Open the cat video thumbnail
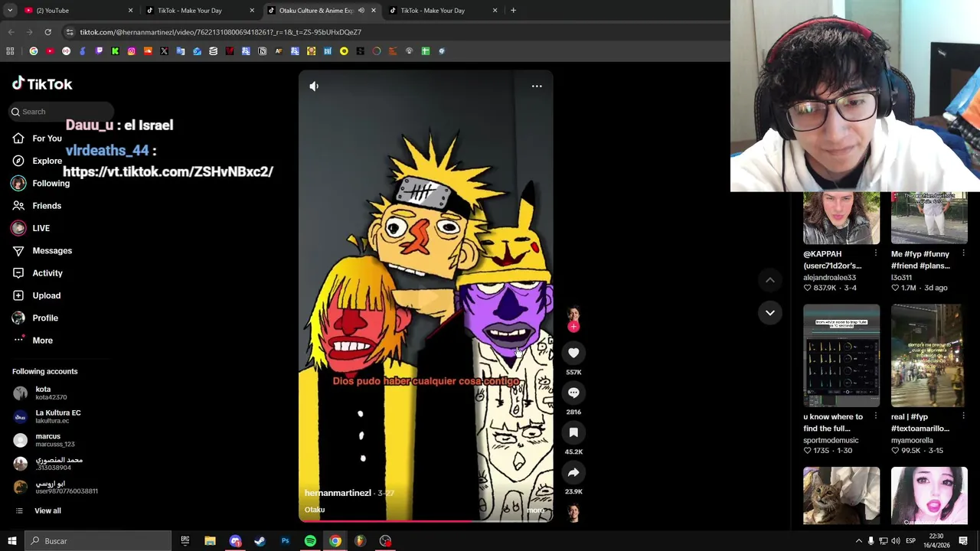This screenshot has width=980, height=551. (841, 496)
